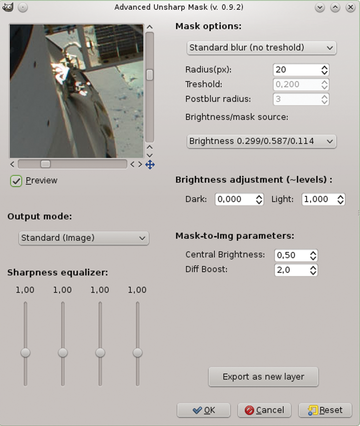Click the Diff Boost stepper arrows
360x426 pixels.
pos(313,270)
